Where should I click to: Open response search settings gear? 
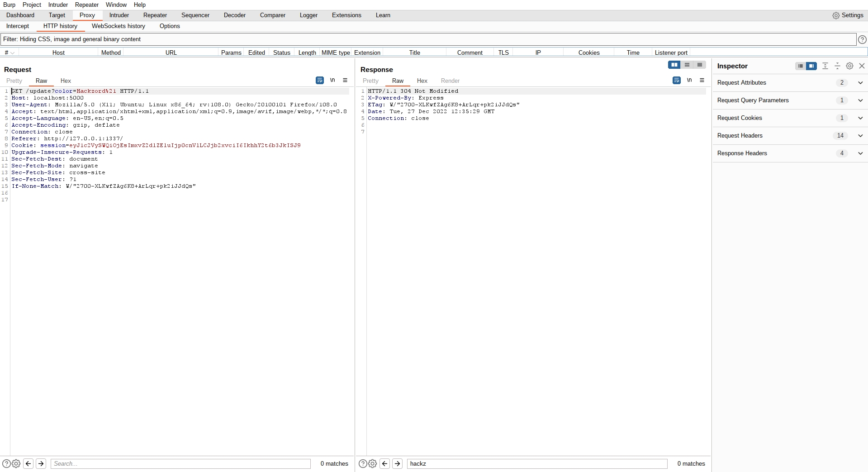point(372,463)
